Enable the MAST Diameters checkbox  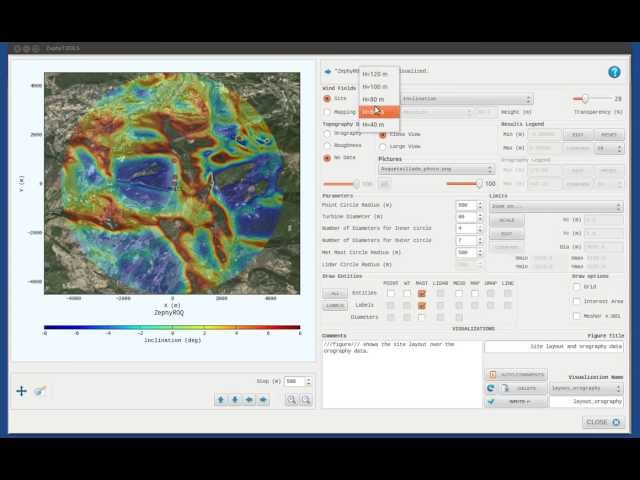point(422,317)
